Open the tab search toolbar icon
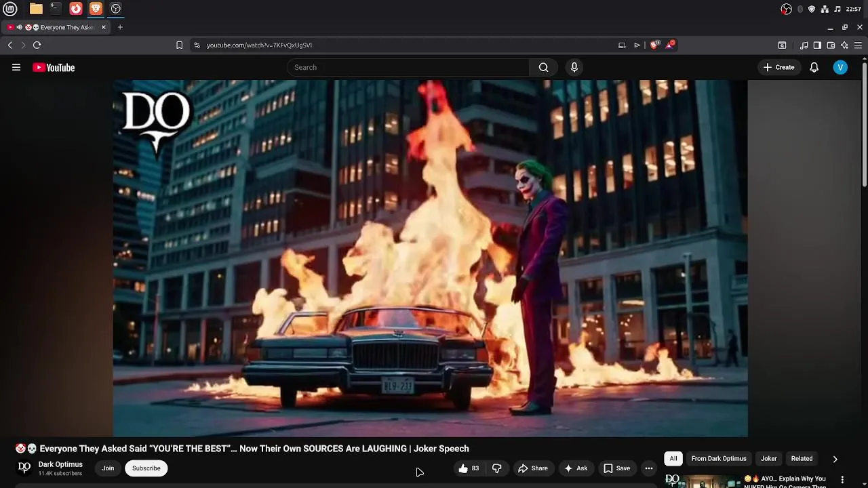Image resolution: width=868 pixels, height=488 pixels. click(x=782, y=45)
